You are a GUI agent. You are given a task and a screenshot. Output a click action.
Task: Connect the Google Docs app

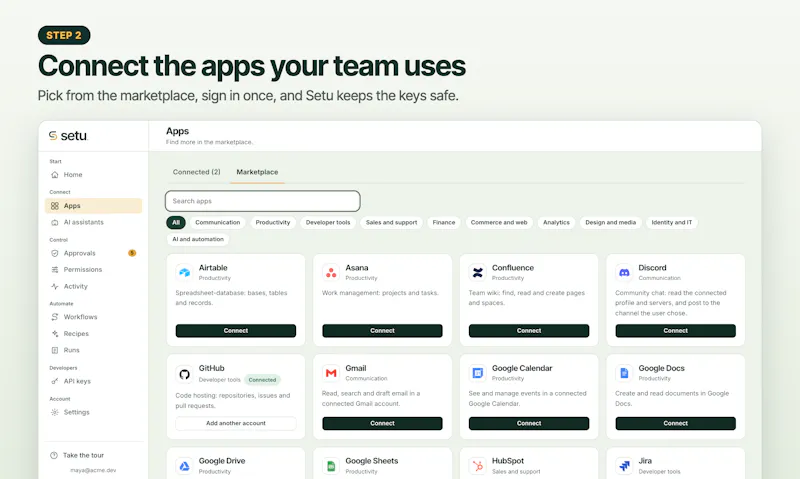click(x=676, y=423)
